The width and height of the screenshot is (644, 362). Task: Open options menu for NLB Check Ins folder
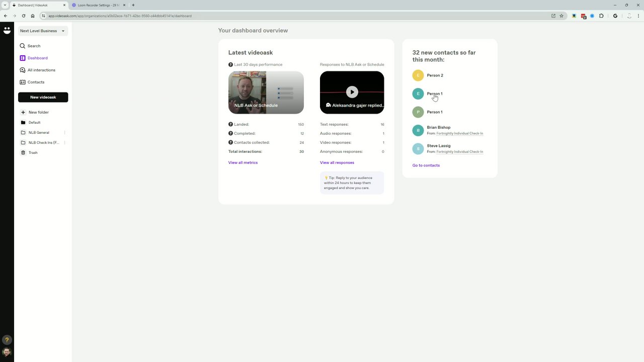click(x=64, y=142)
